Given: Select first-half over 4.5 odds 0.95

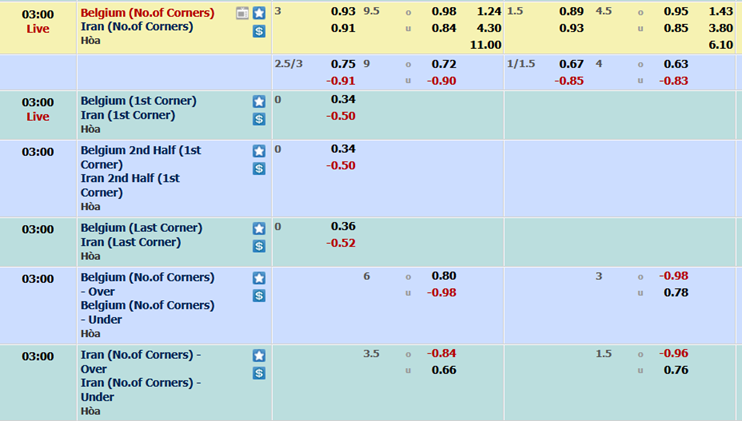Looking at the screenshot, I should (676, 11).
